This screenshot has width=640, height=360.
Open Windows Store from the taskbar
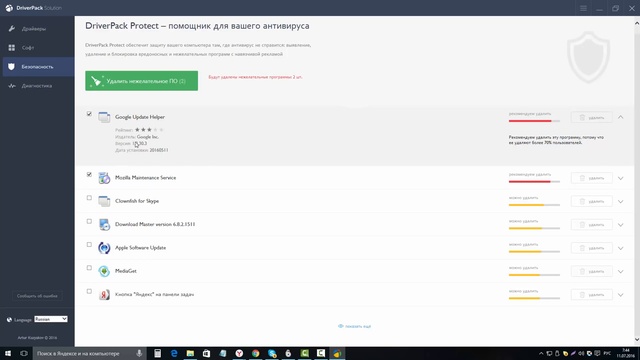(x=207, y=353)
